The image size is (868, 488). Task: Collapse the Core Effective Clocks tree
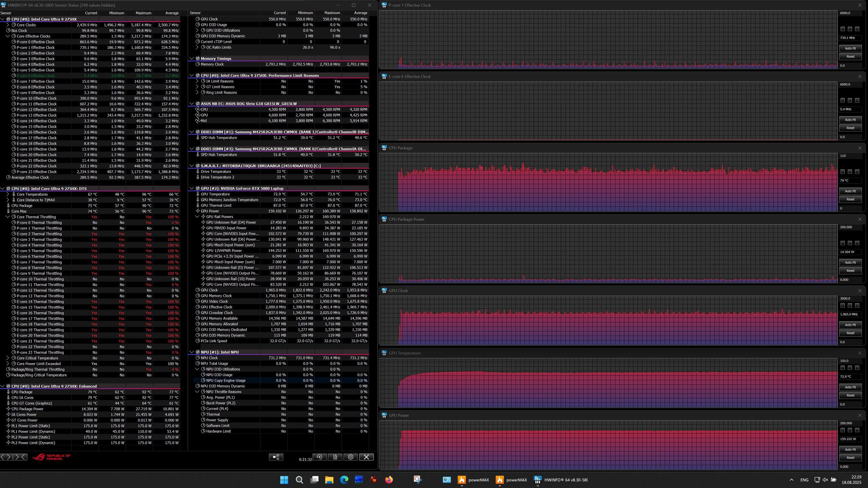click(x=8, y=36)
